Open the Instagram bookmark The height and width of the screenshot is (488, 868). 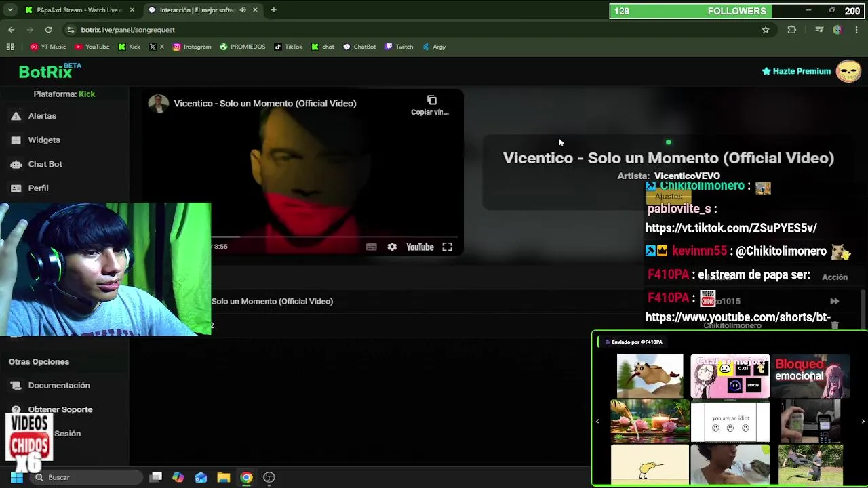point(192,47)
